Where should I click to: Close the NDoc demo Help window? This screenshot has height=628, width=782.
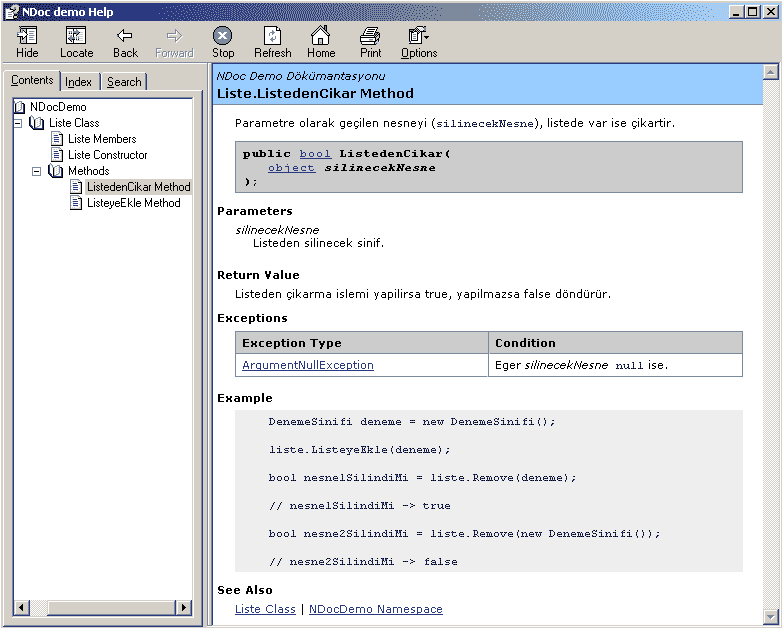point(771,12)
